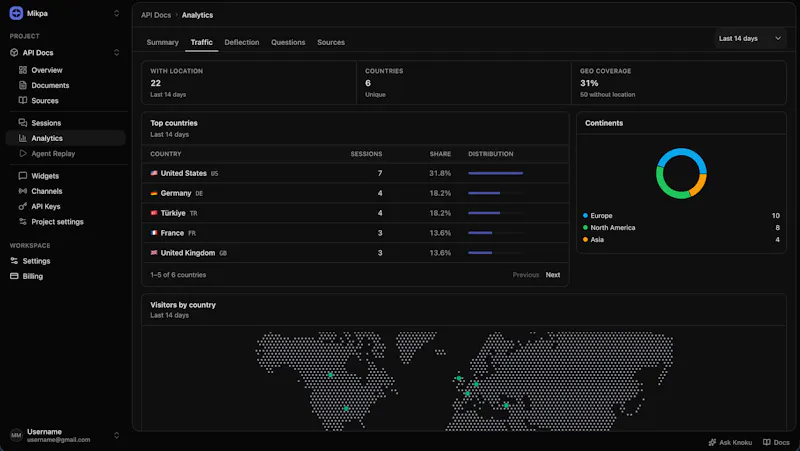Click the Germany country row name
Image resolution: width=800 pixels, height=451 pixels.
[176, 193]
